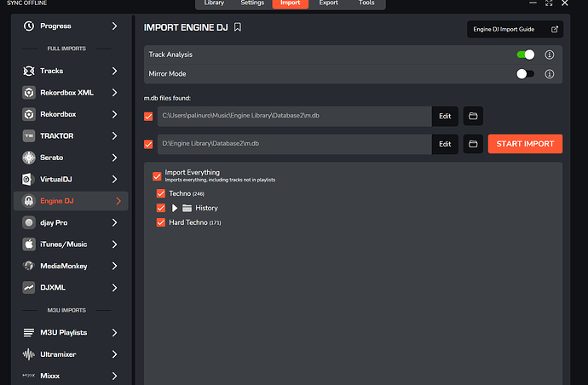Image resolution: width=588 pixels, height=385 pixels.
Task: Click the MediaMonkey icon
Action: point(29,266)
